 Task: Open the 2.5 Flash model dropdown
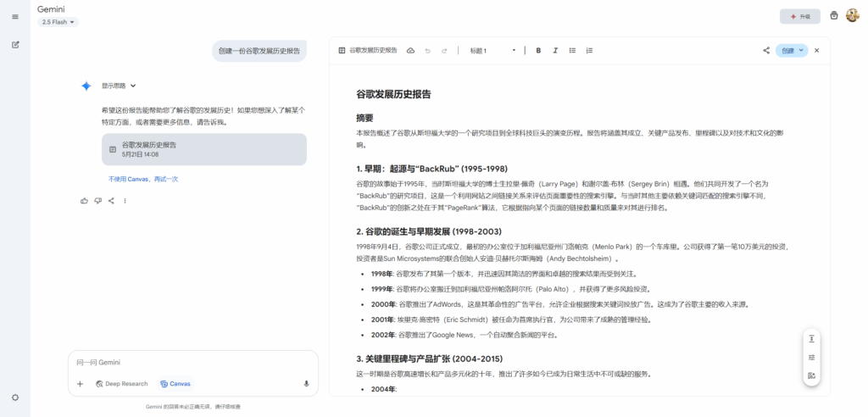(58, 22)
